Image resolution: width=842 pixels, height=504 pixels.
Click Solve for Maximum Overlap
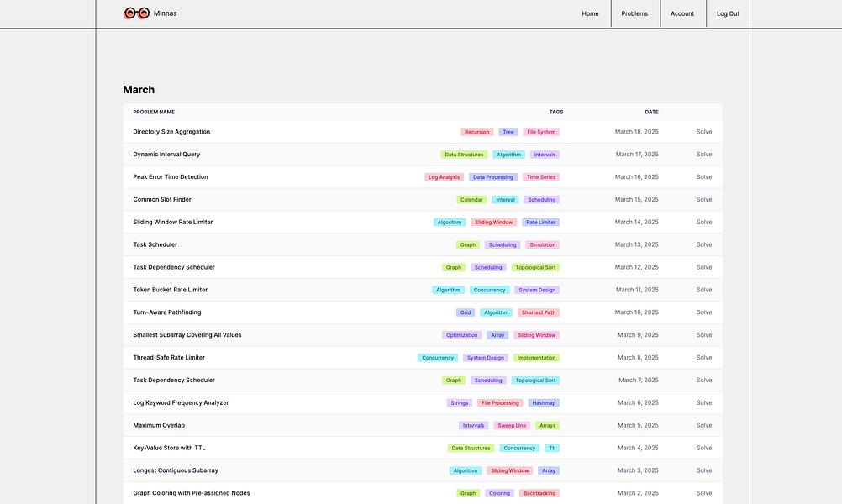point(704,425)
